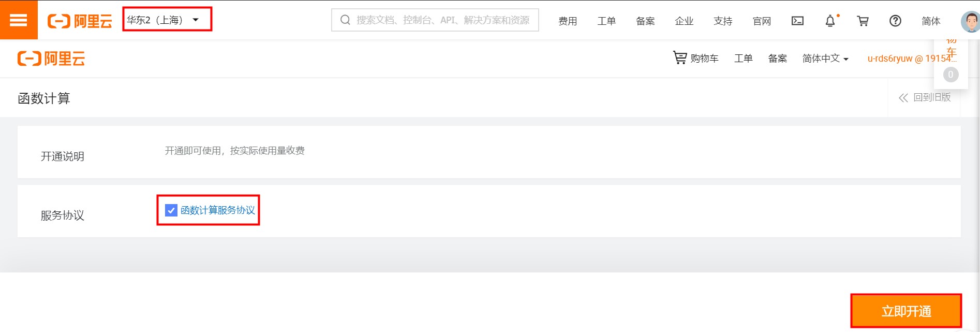This screenshot has height=332, width=980.
Task: Click the Aliyun logo in the top bar
Action: (x=80, y=21)
